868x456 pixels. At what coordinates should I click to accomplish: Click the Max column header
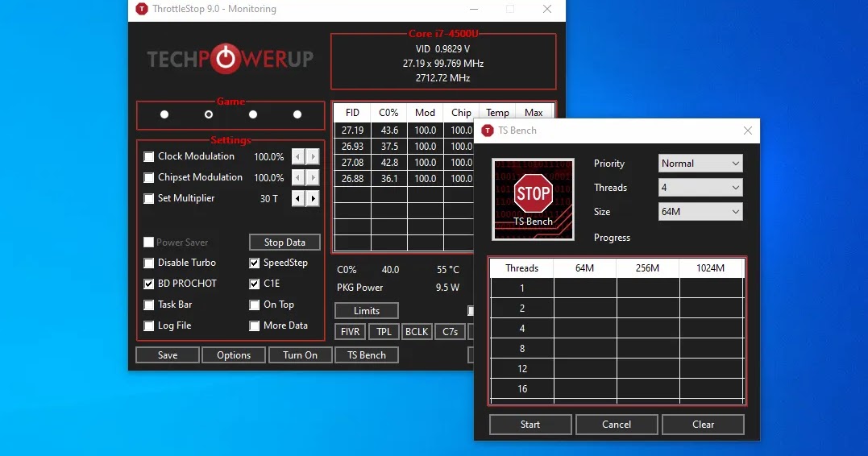[534, 112]
